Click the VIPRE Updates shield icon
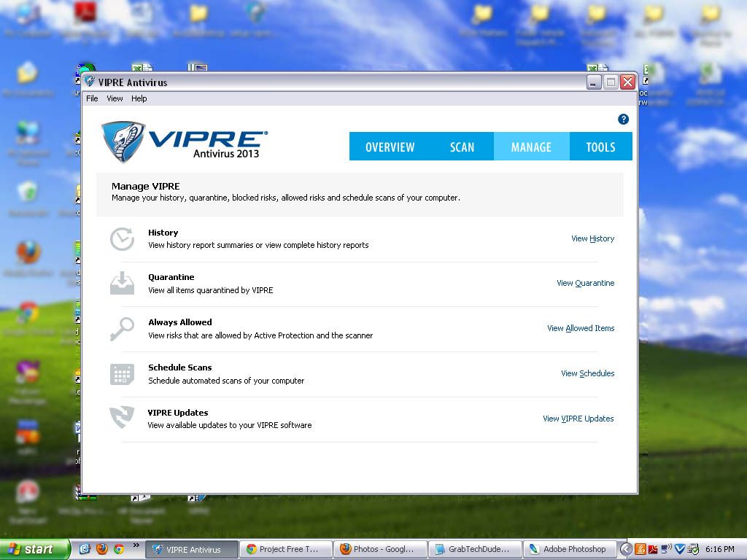 (x=122, y=417)
